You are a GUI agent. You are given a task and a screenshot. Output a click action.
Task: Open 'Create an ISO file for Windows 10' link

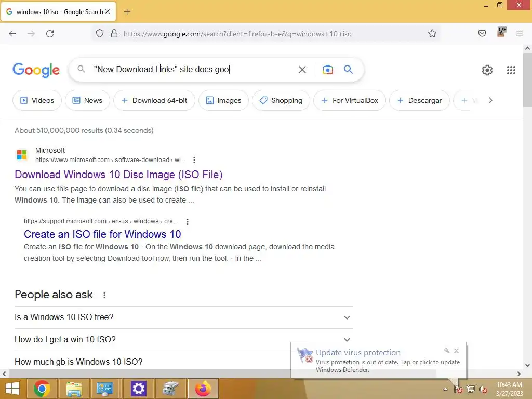point(102,234)
